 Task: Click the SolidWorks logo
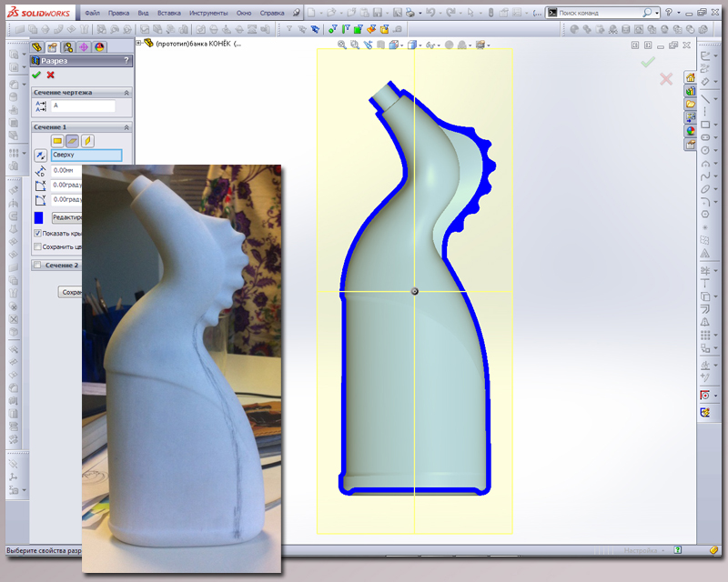[38, 13]
